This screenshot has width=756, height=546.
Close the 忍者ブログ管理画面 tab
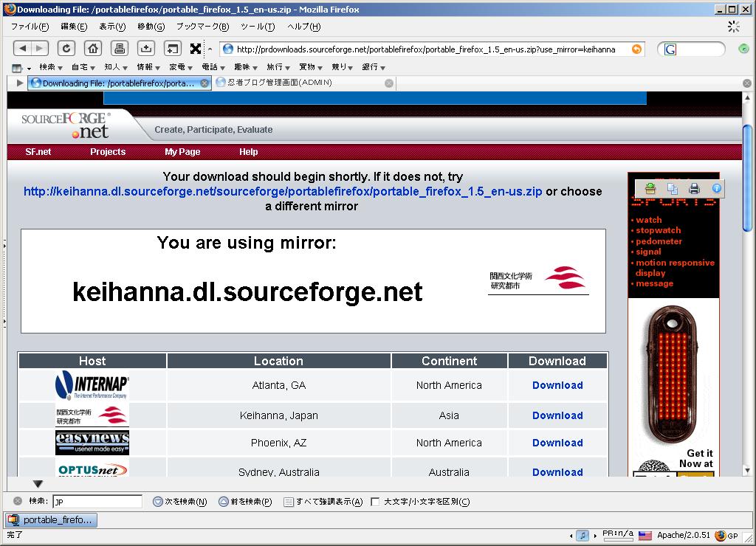388,83
